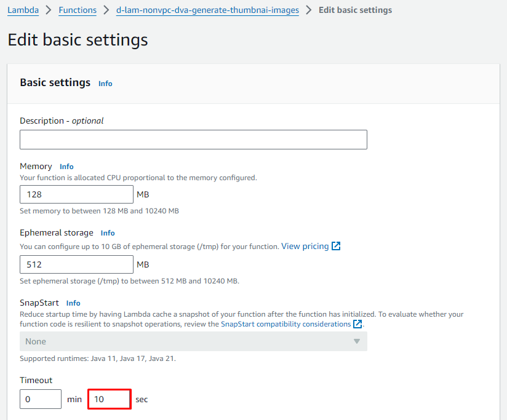The image size is (507, 420).
Task: Go to the Functions breadcrumb link
Action: pyautogui.click(x=78, y=10)
